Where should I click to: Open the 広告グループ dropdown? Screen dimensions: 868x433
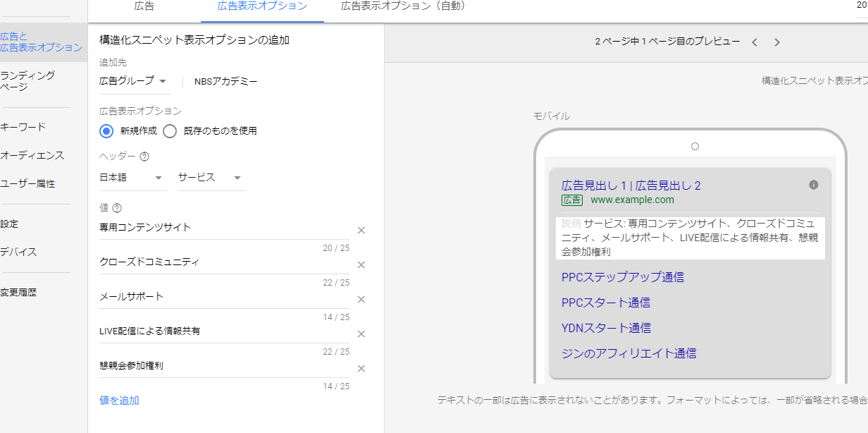pyautogui.click(x=133, y=81)
